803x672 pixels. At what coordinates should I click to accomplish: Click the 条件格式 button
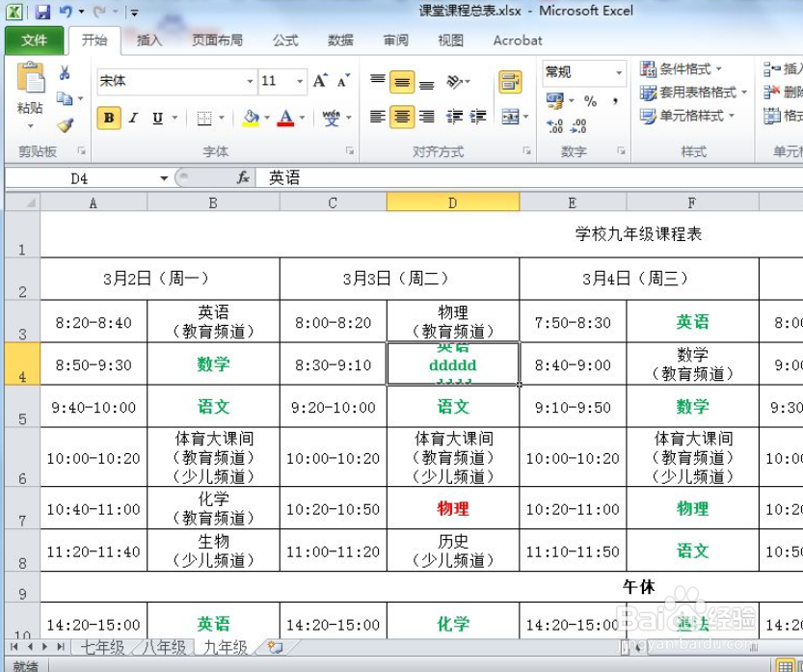[x=682, y=68]
